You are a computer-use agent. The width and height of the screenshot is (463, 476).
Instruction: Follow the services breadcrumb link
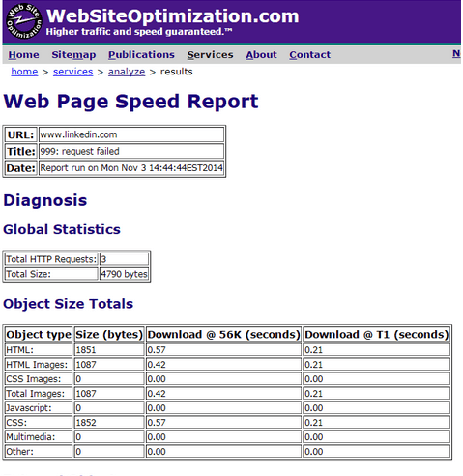click(72, 72)
